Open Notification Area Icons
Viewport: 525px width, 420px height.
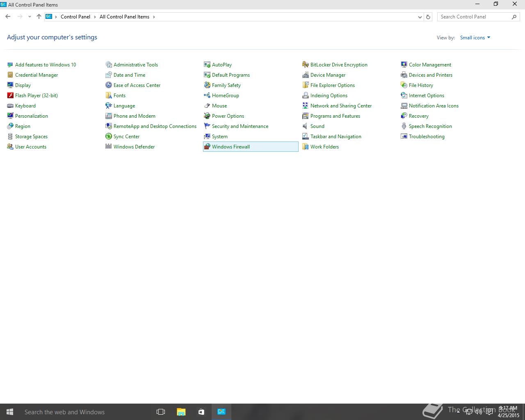click(x=434, y=106)
